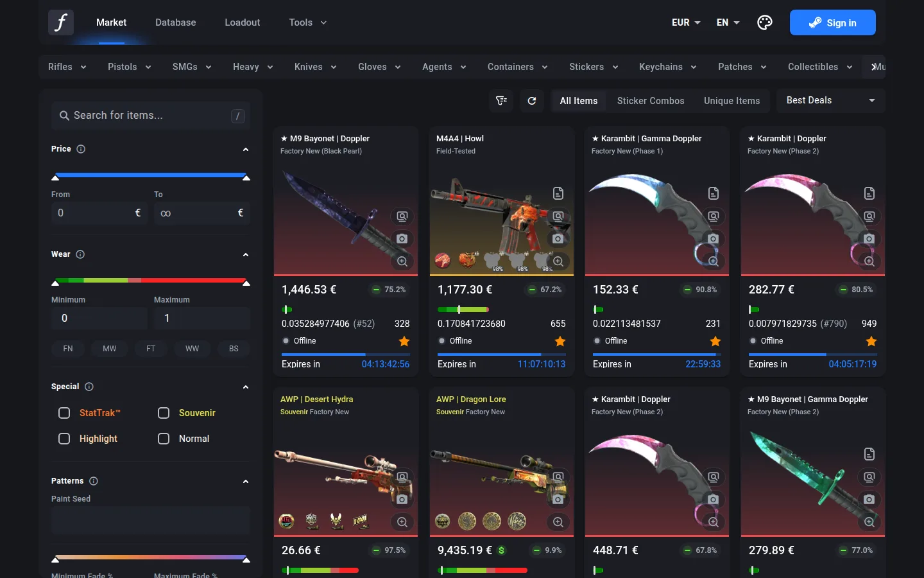
Task: Click the filter sort icon
Action: (502, 101)
